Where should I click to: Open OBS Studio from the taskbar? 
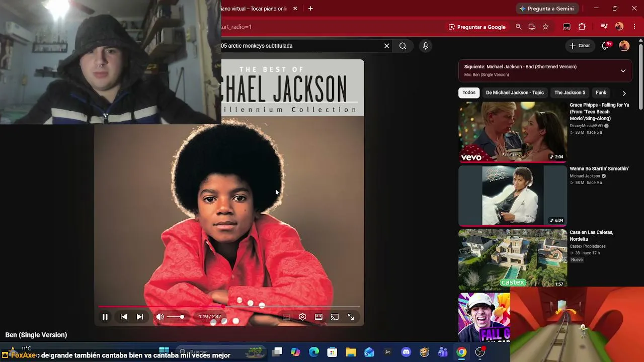point(480,352)
